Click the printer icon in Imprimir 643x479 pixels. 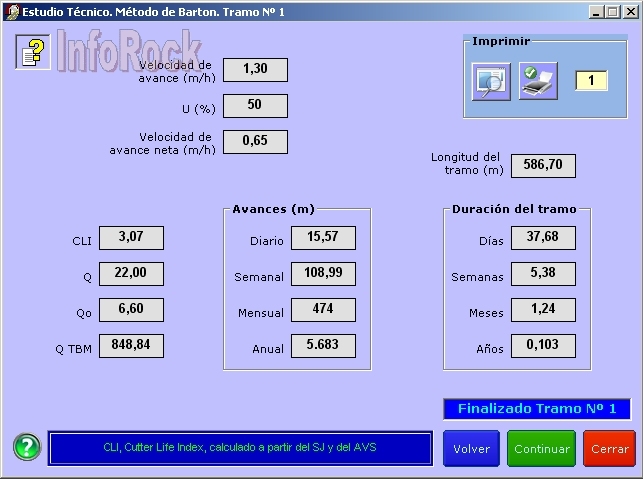(538, 80)
